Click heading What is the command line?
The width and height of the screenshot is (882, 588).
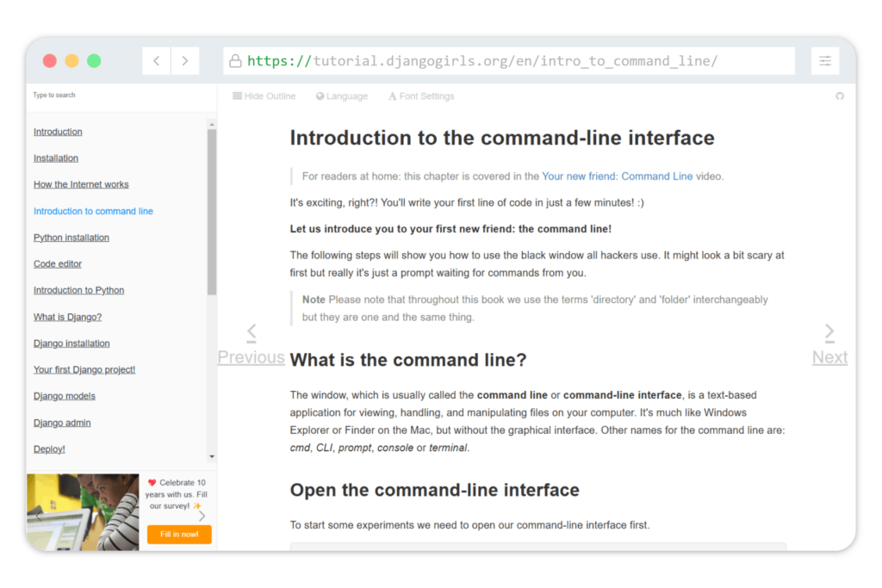pyautogui.click(x=408, y=360)
